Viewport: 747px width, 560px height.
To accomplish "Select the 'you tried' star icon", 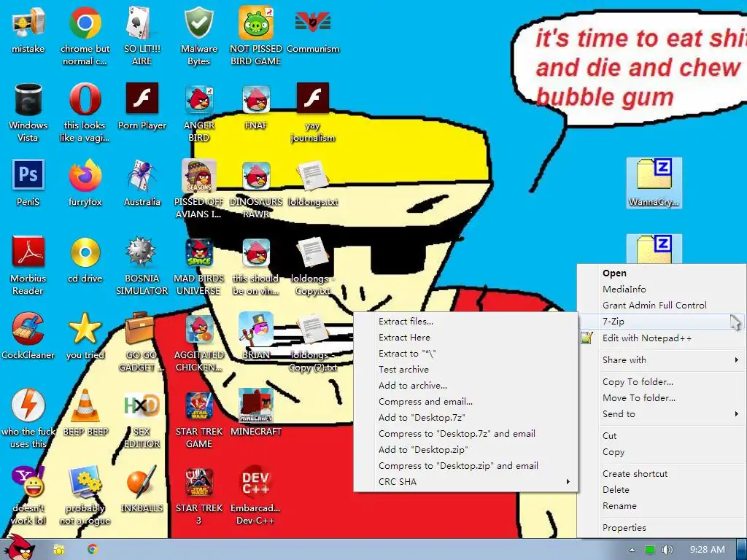I will tap(85, 329).
